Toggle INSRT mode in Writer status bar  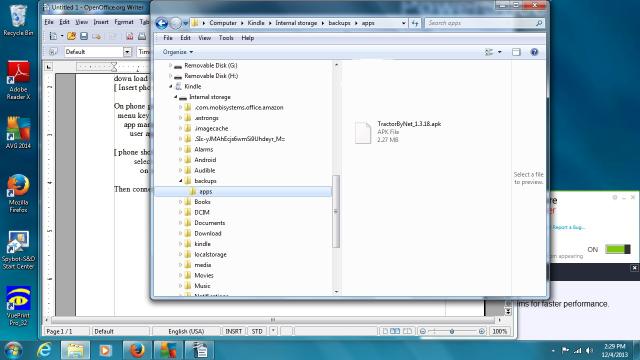233,331
